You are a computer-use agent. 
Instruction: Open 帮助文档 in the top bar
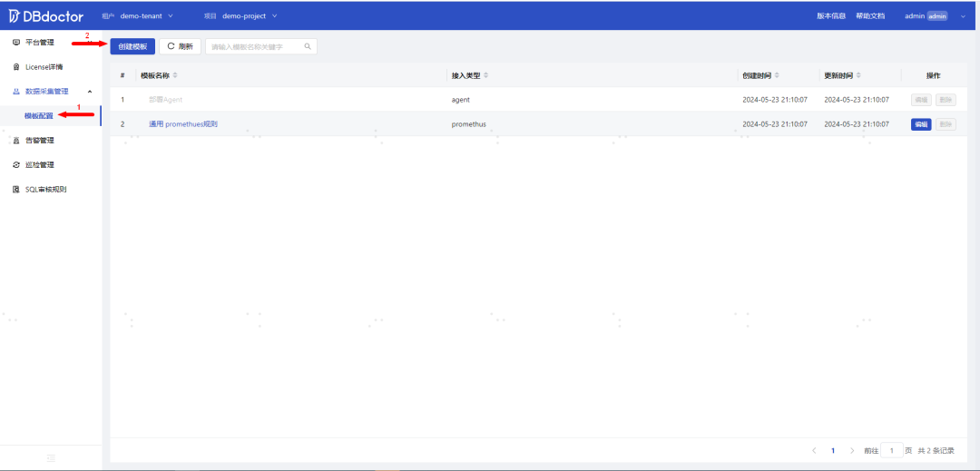click(x=870, y=16)
